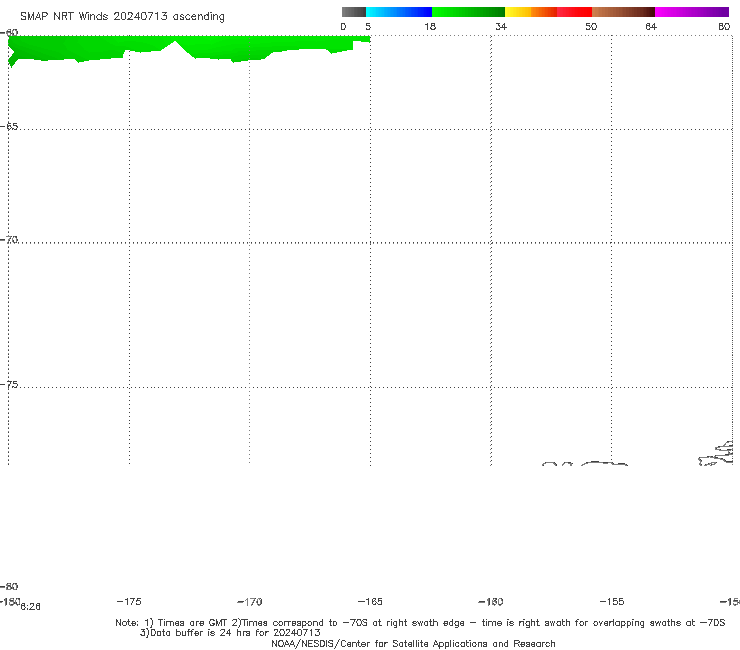Click the NOAA/NESDIS Center for Satellite Applications credit

[413, 643]
